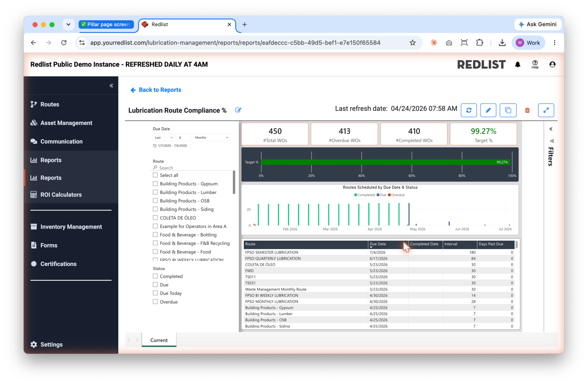Check Food & Beverage - Bottling route
The width and height of the screenshot is (588, 385).
tap(155, 235)
